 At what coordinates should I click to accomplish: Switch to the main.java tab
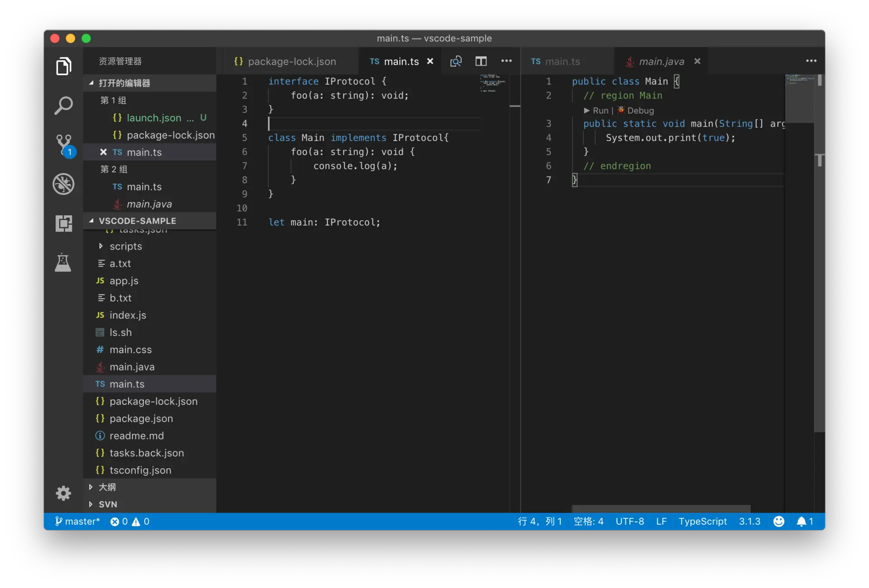(661, 62)
